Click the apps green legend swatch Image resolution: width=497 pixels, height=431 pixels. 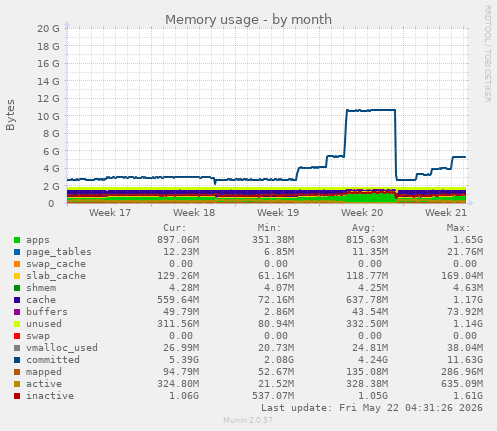[17, 240]
